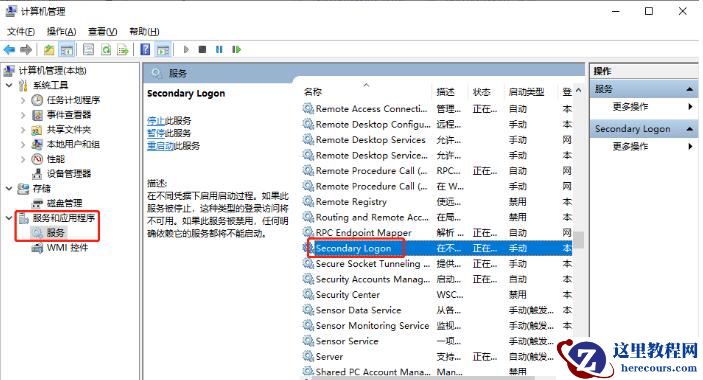Click the Restart Service toolbar icon
Screen dimensions: 703x380
(x=236, y=49)
